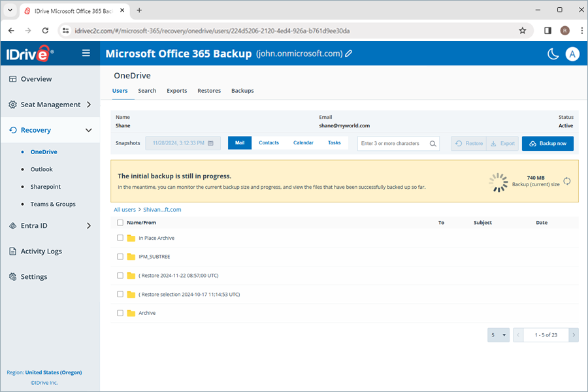Click the Activity Logs document icon
This screenshot has height=392, width=588.
click(13, 251)
